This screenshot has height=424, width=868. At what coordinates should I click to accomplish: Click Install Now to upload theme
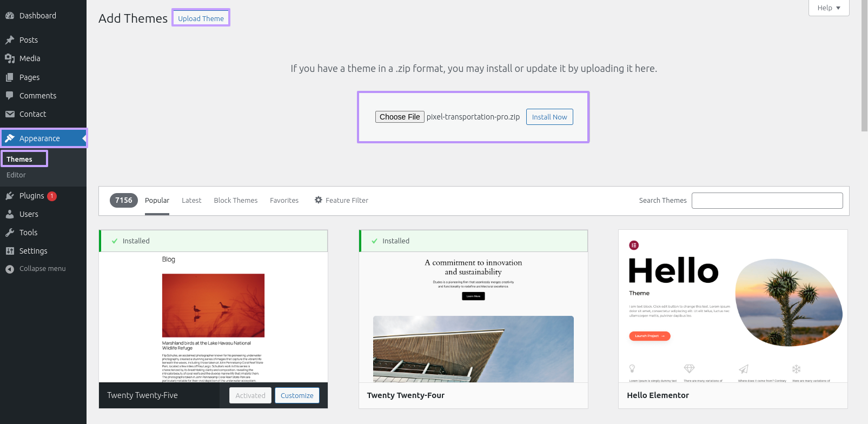[549, 117]
